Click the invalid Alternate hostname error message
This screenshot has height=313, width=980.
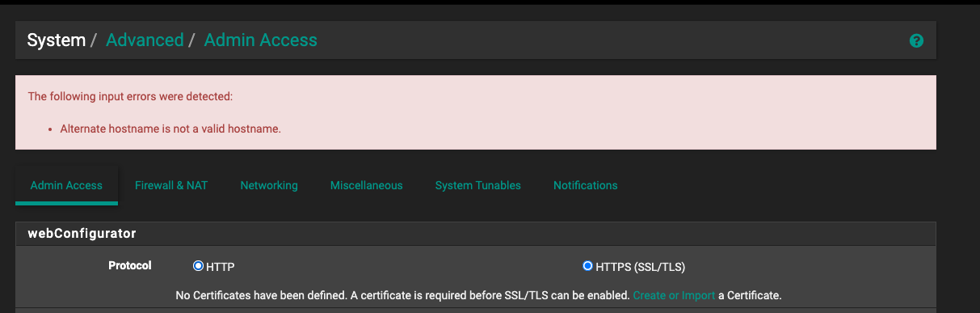click(x=170, y=129)
